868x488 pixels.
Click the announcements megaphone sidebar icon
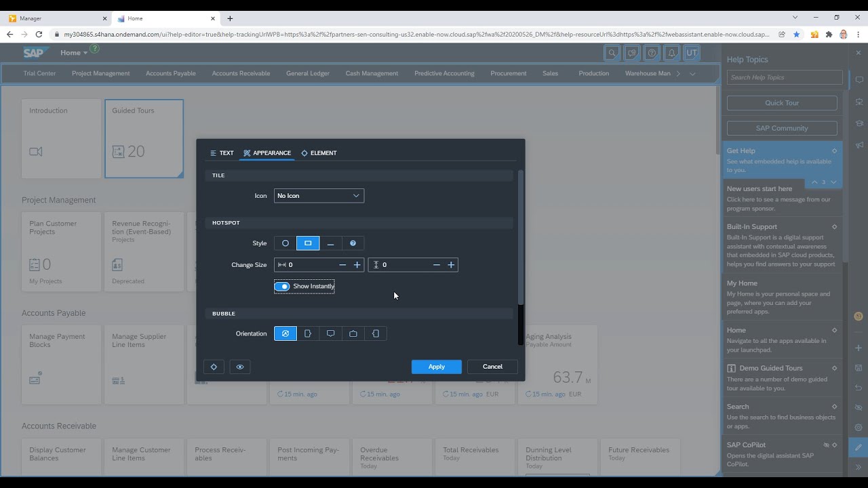tap(859, 145)
